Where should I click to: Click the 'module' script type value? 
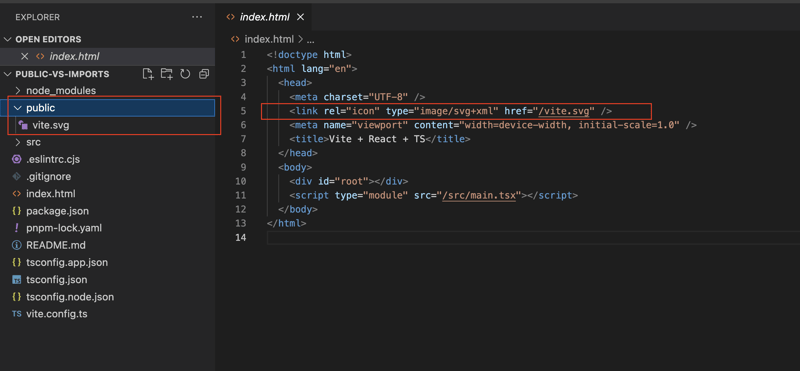[x=387, y=195]
